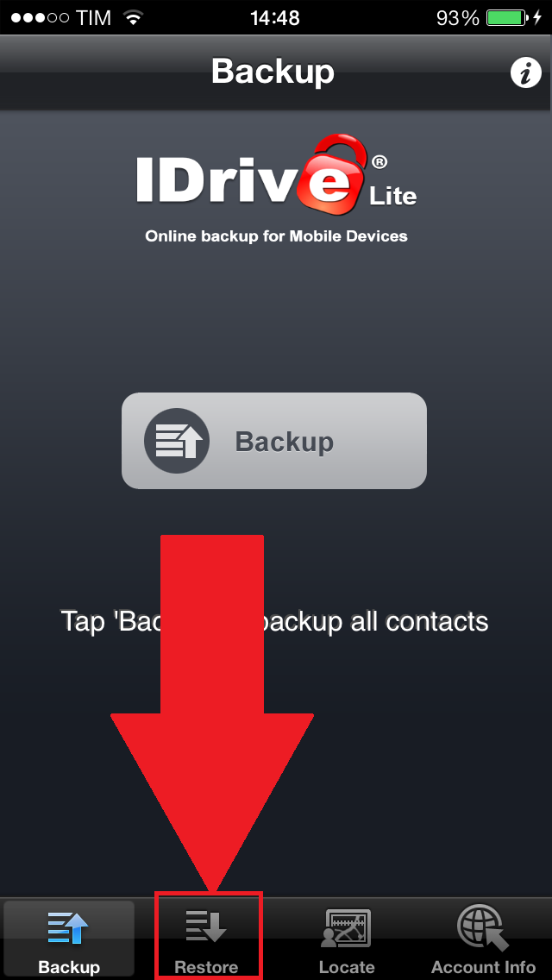Click 'Online backup for Mobile Devices' tagline
This screenshot has height=980, width=552.
[x=276, y=236]
